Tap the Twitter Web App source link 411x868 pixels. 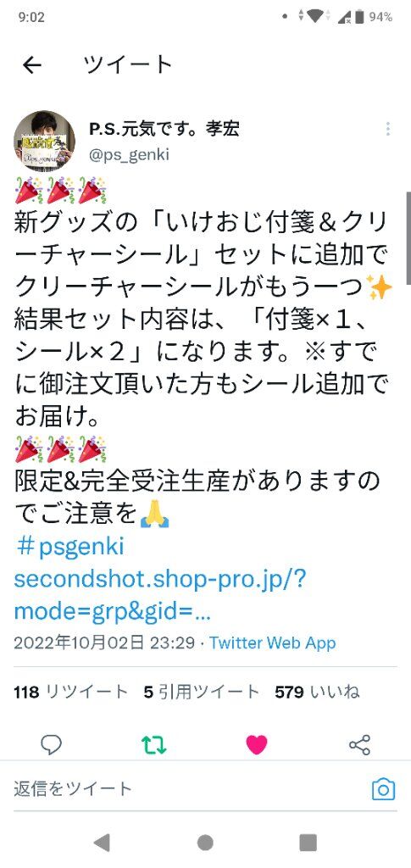273,643
